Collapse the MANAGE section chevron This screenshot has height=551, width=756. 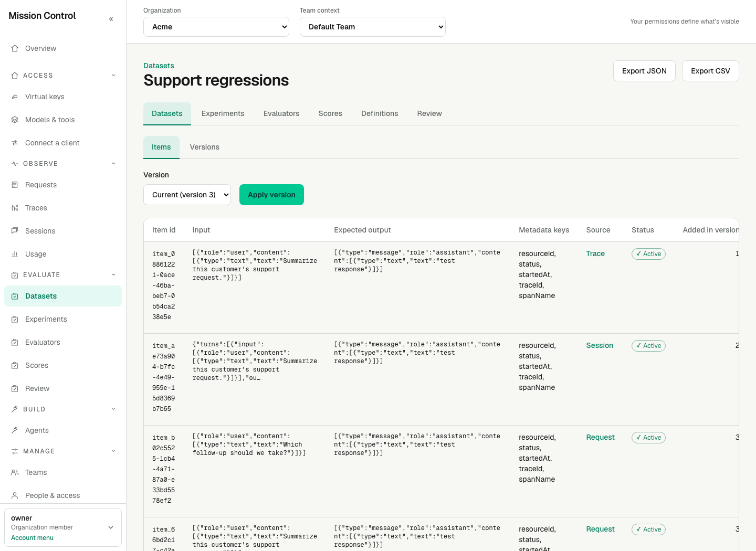click(113, 451)
